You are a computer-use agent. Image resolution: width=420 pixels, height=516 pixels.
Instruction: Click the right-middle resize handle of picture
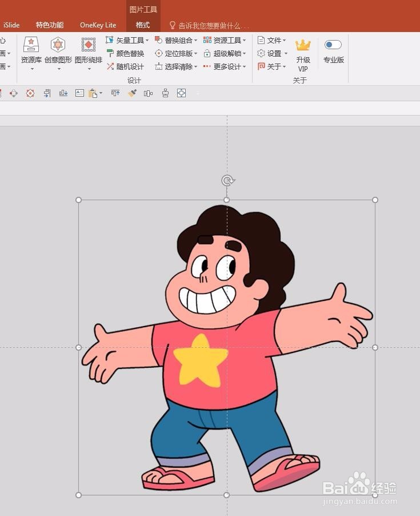tap(375, 347)
